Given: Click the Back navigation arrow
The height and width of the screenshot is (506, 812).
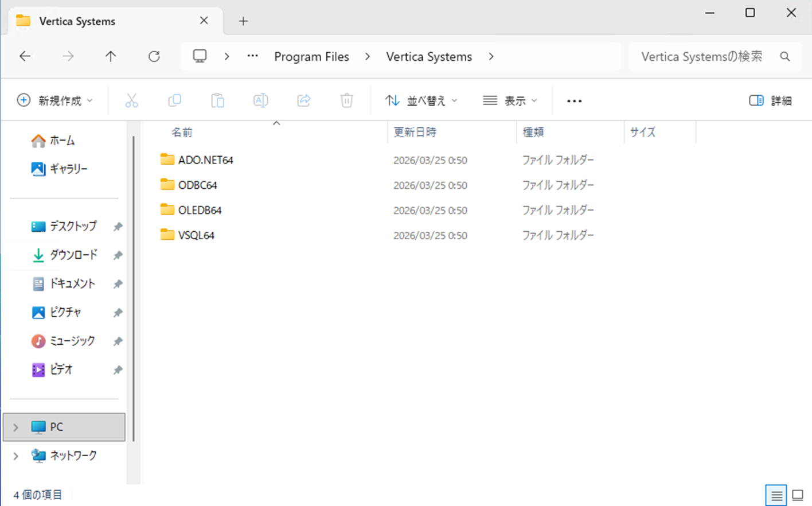Looking at the screenshot, I should click(25, 56).
